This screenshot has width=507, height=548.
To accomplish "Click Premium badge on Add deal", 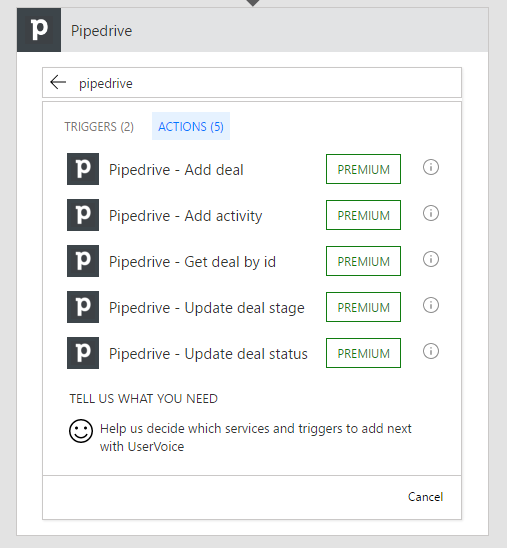I will 363,169.
